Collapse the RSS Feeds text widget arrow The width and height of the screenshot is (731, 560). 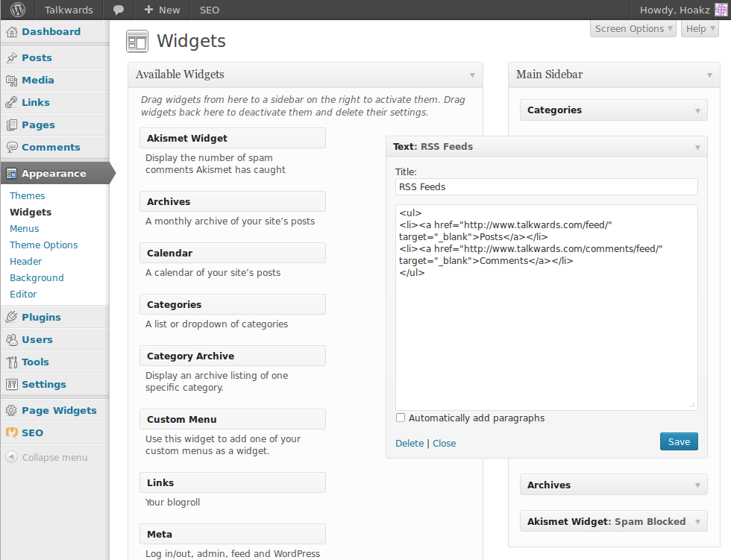click(x=697, y=147)
